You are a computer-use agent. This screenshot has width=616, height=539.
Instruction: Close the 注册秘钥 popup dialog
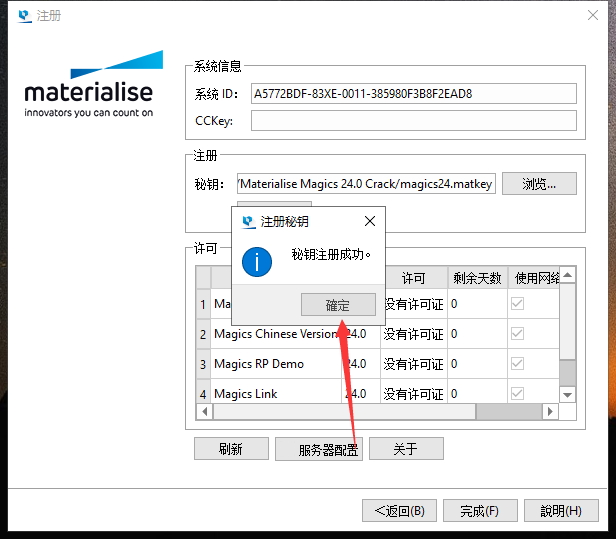tap(369, 221)
